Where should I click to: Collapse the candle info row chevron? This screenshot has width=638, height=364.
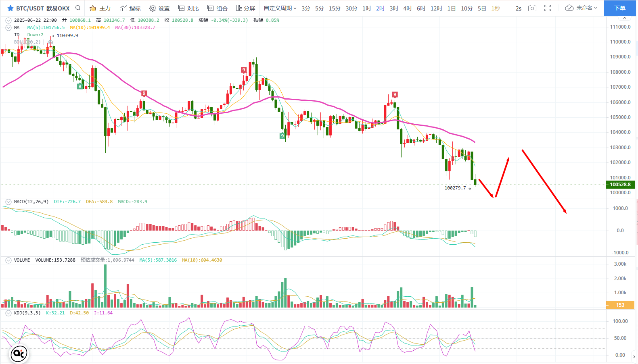pyautogui.click(x=8, y=20)
